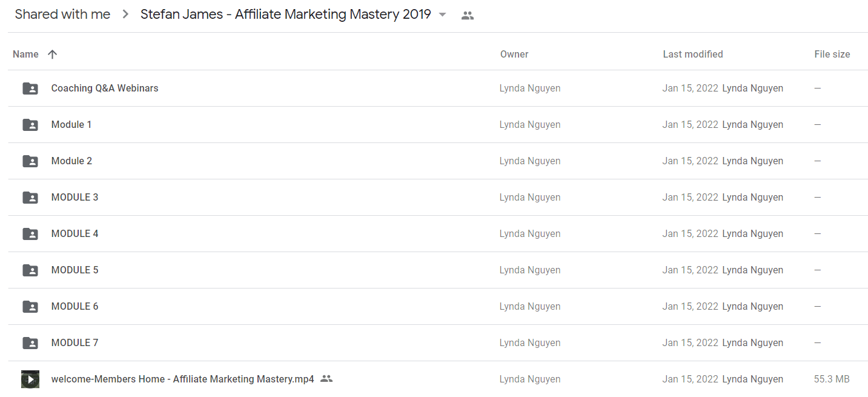Viewport: 868px width, 397px height.
Task: Open the folder title dropdown arrow
Action: coord(443,15)
